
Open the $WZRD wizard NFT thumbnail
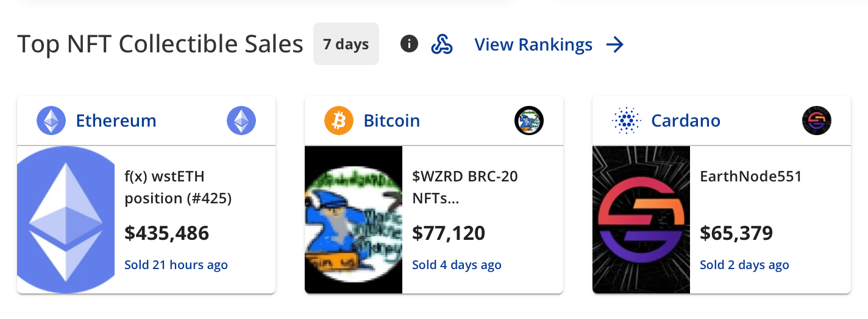pos(354,220)
